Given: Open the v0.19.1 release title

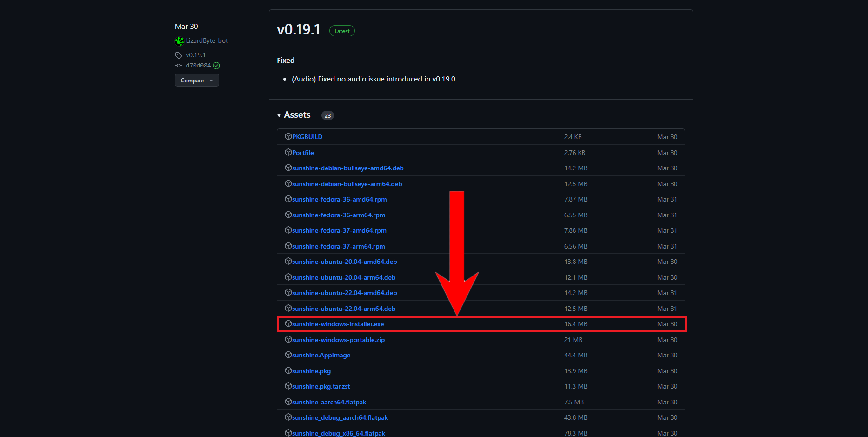Looking at the screenshot, I should [299, 30].
